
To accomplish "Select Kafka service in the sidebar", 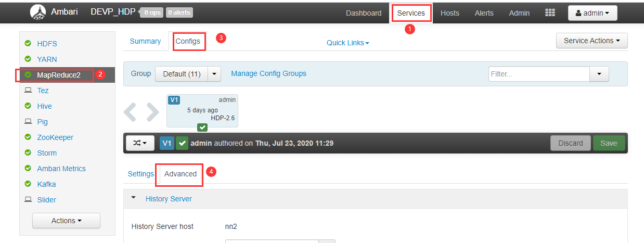I will click(46, 184).
